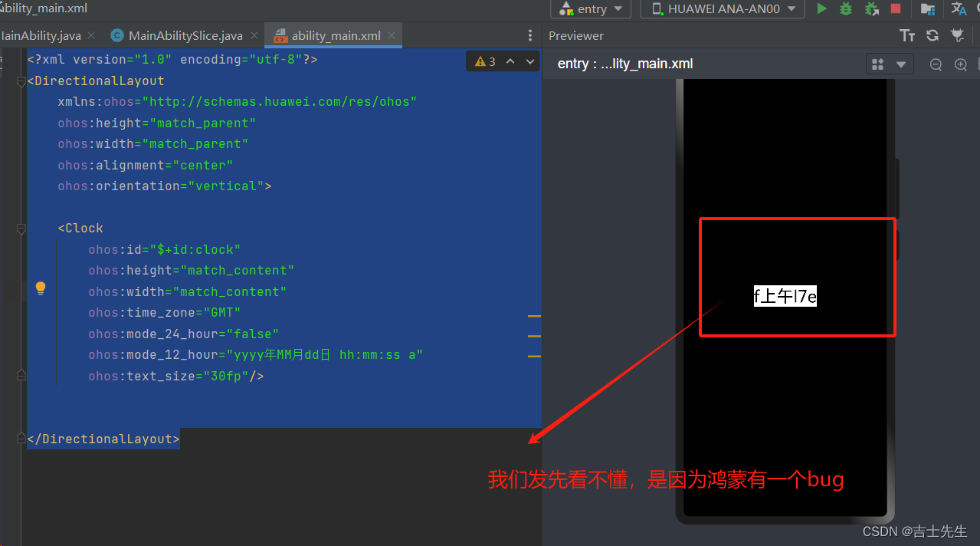This screenshot has width=980, height=546.
Task: Collapse the DirectionalLayout opening tag fold
Action: click(x=21, y=81)
